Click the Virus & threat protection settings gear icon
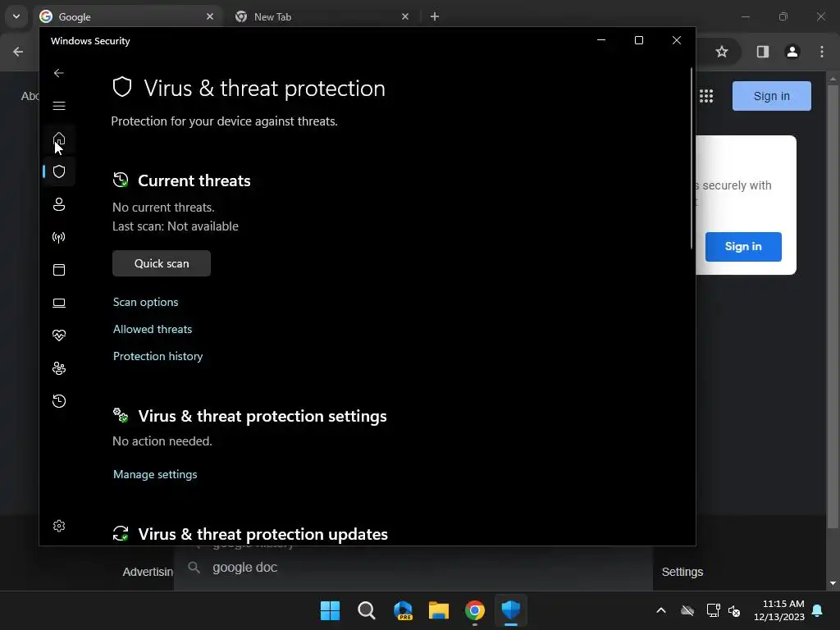The width and height of the screenshot is (840, 630). [121, 415]
